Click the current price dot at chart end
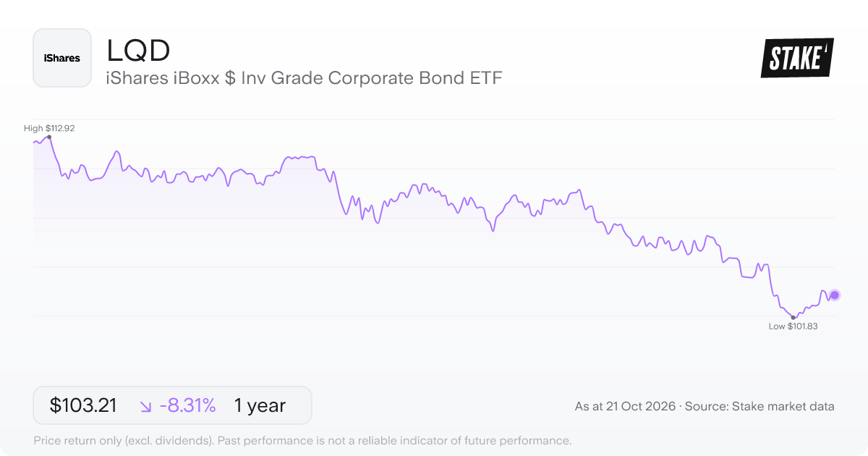The width and height of the screenshot is (868, 456). [x=835, y=295]
